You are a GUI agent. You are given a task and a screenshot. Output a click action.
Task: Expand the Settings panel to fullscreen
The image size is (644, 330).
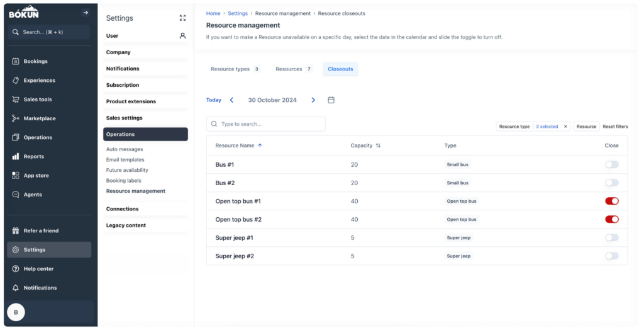click(183, 18)
